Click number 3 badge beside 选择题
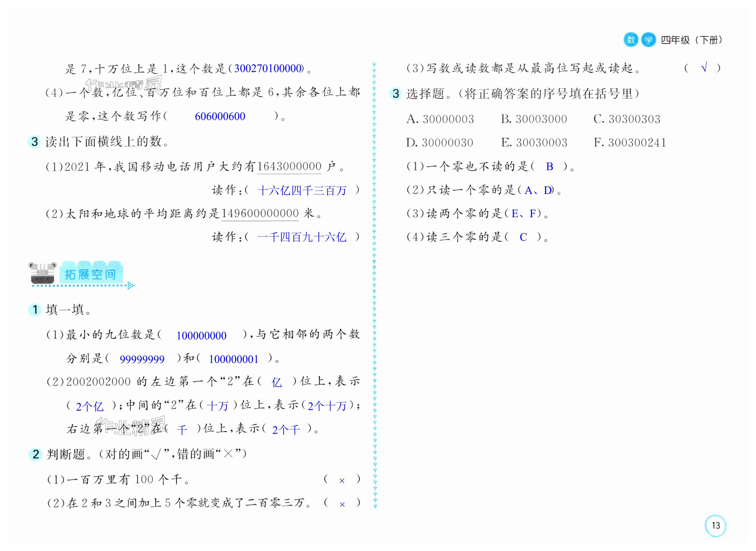The height and width of the screenshot is (551, 756). (x=396, y=94)
